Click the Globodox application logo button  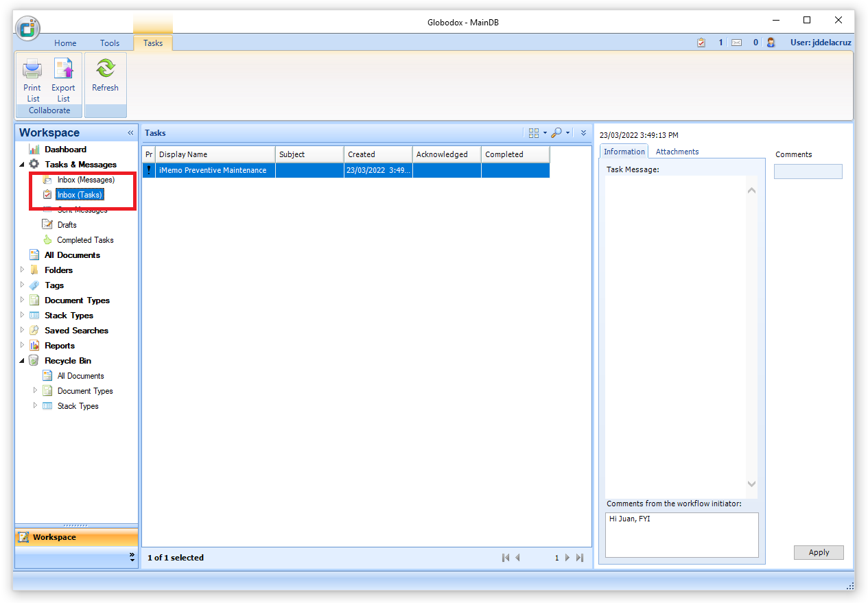28,28
